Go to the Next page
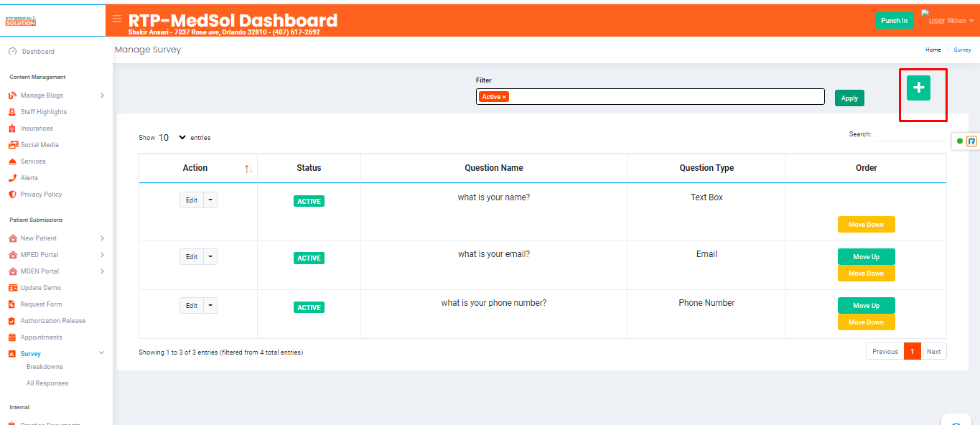 (933, 352)
